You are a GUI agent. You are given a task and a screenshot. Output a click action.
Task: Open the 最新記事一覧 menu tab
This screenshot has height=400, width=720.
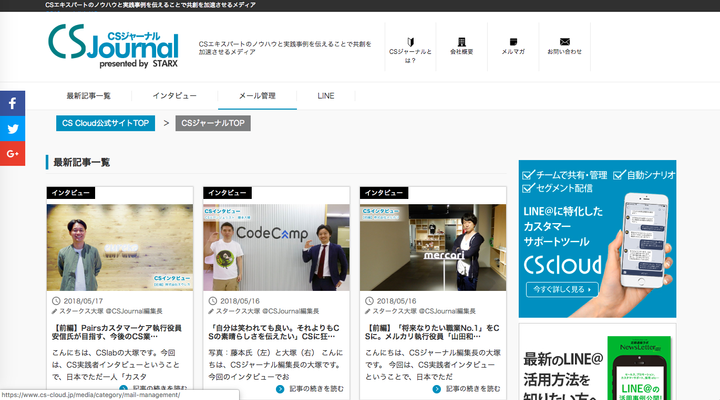coord(89,96)
